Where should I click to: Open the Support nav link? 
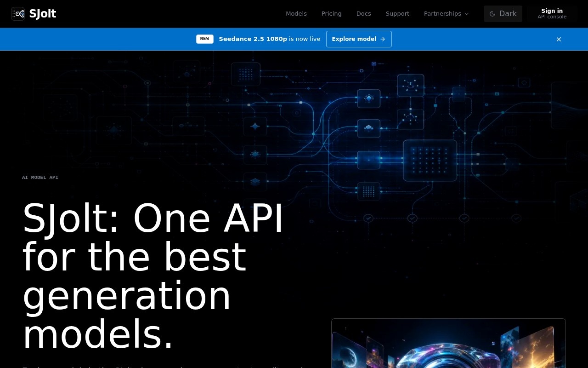[x=397, y=14]
